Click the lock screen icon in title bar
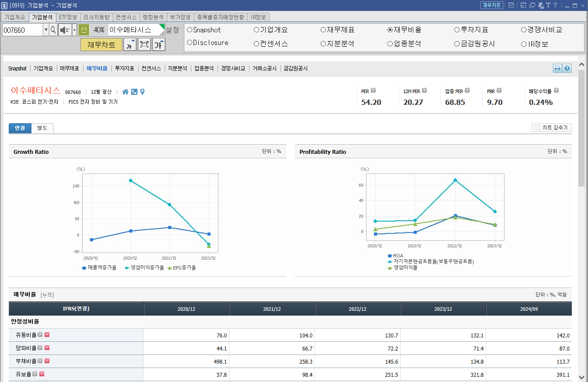 (540, 5)
